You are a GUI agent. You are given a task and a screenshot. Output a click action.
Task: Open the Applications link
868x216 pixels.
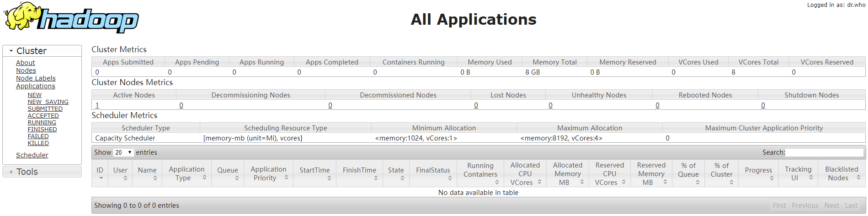click(x=36, y=86)
